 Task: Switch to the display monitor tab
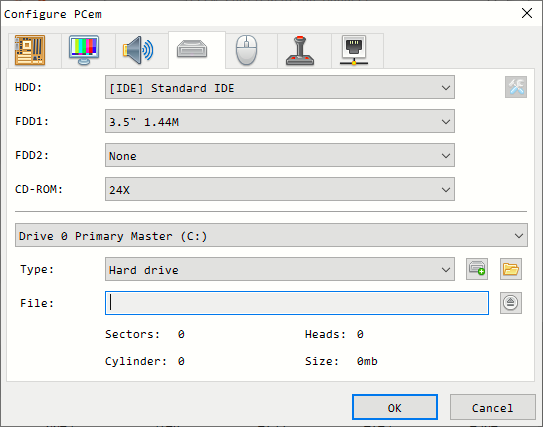(84, 51)
